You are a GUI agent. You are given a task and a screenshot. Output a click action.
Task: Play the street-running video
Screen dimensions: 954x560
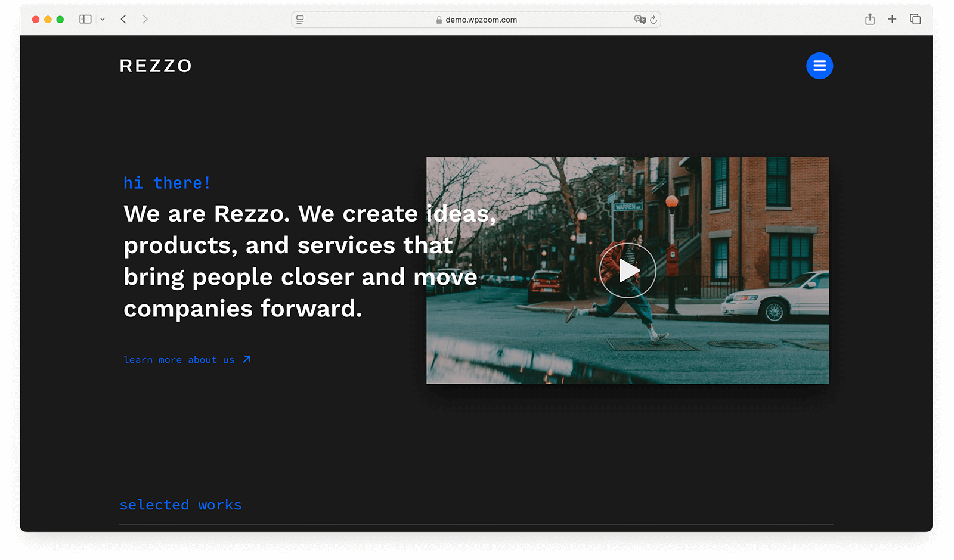coord(627,270)
